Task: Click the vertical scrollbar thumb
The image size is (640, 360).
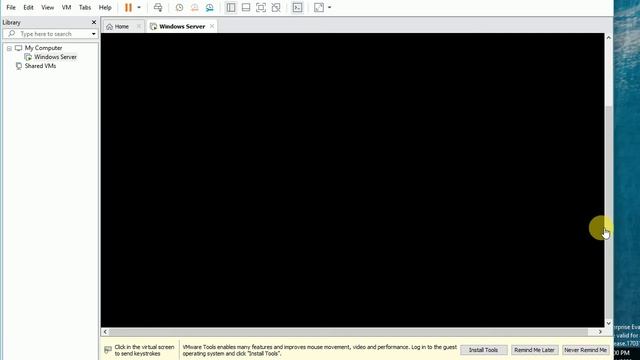Action: click(609, 212)
